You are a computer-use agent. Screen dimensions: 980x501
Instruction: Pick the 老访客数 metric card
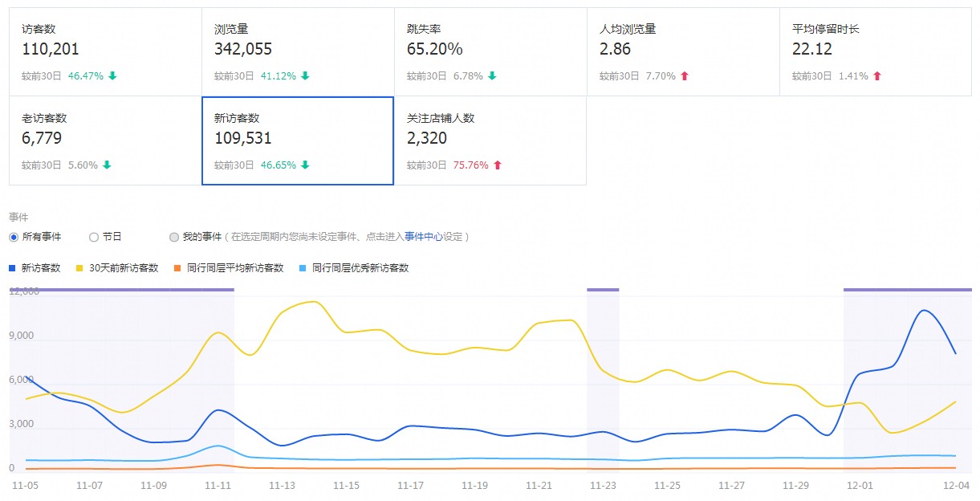click(105, 141)
